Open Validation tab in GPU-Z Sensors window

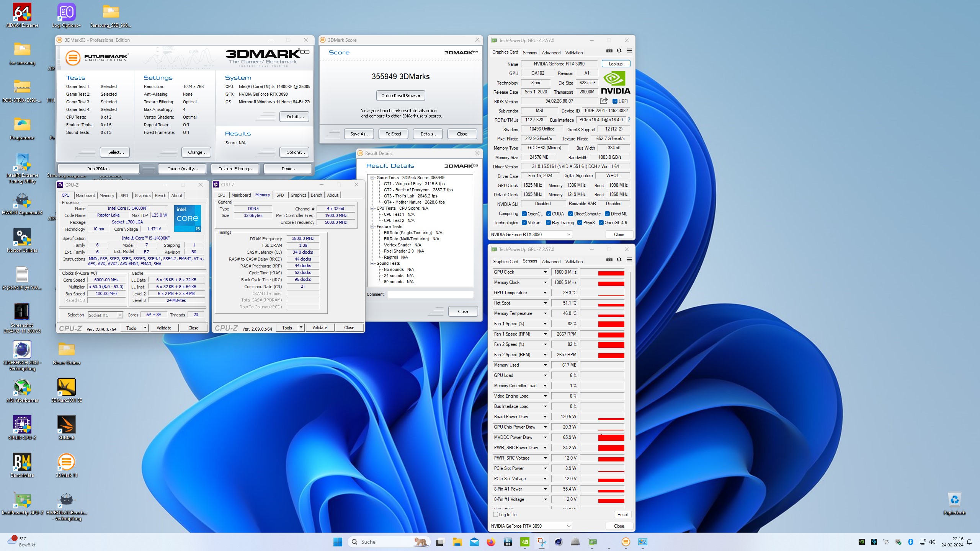point(574,262)
